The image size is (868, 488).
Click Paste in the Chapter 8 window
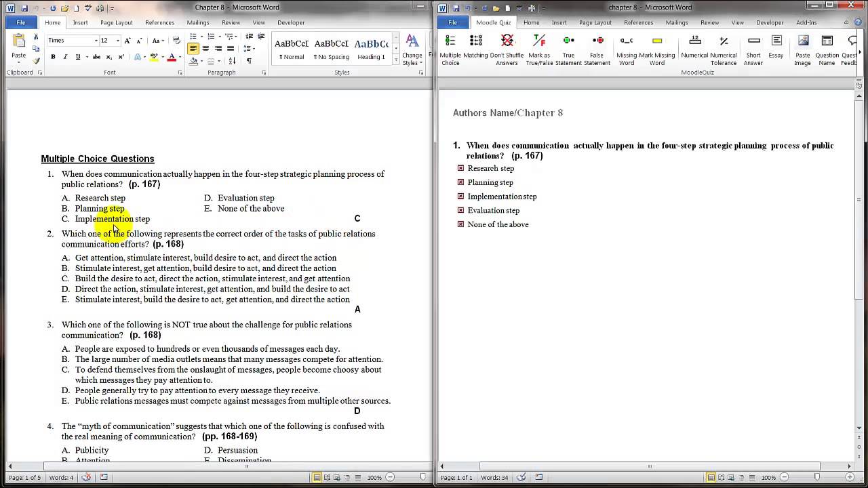point(19,47)
